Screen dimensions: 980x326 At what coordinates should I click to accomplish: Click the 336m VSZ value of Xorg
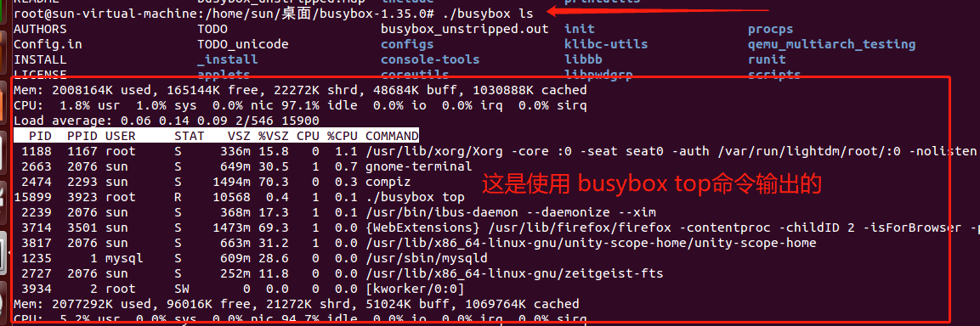235,151
